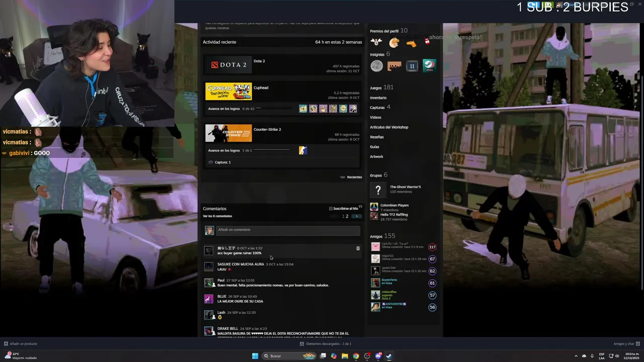Viewport: 644px width, 362px height.
Task: Open the Dota 2 game banner
Action: click(228, 65)
